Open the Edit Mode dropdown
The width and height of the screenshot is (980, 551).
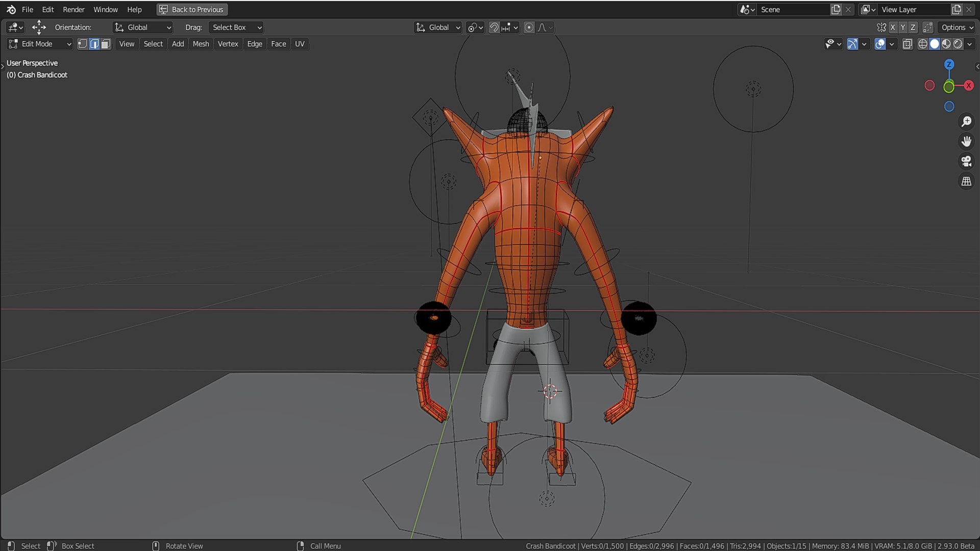[40, 44]
